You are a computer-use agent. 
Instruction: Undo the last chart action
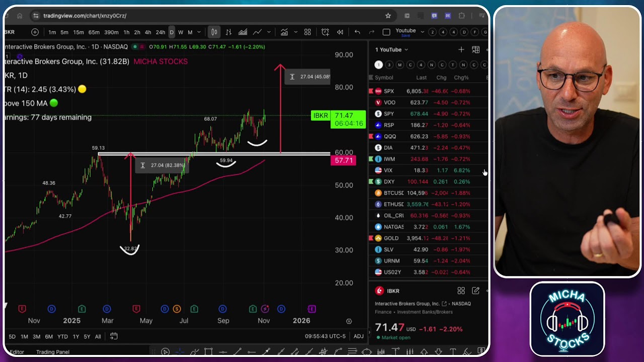(357, 32)
